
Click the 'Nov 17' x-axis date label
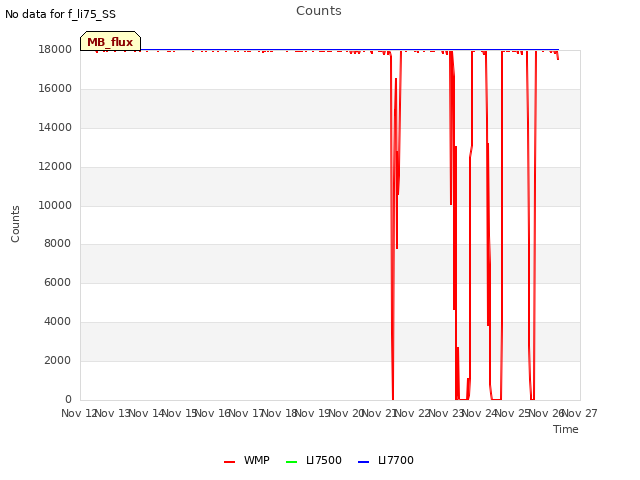(x=246, y=413)
